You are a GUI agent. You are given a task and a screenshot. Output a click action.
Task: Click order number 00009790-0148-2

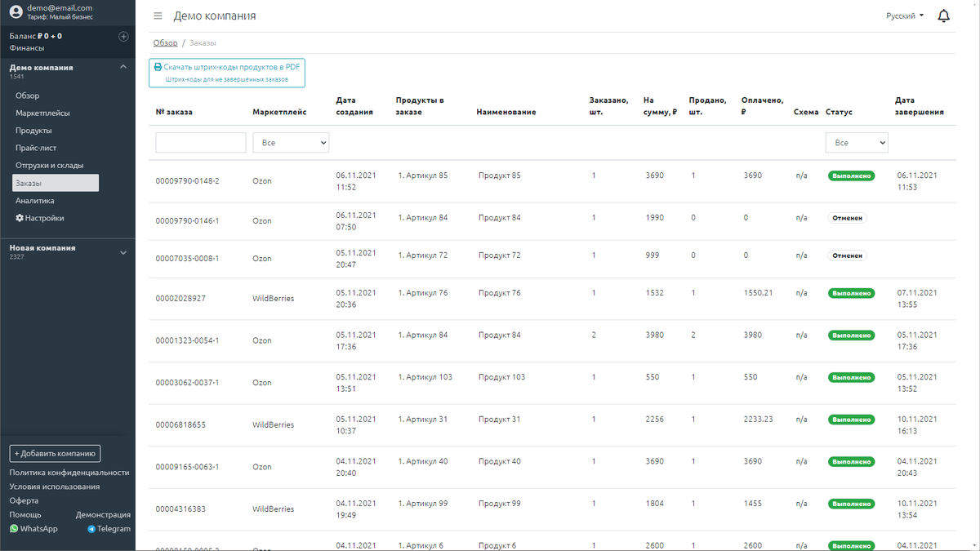tap(187, 180)
